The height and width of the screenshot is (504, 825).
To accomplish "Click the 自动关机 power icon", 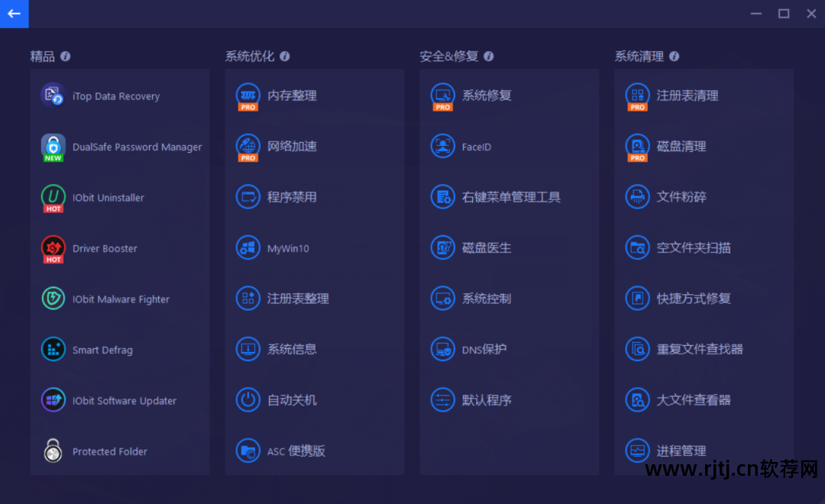I will coord(247,400).
